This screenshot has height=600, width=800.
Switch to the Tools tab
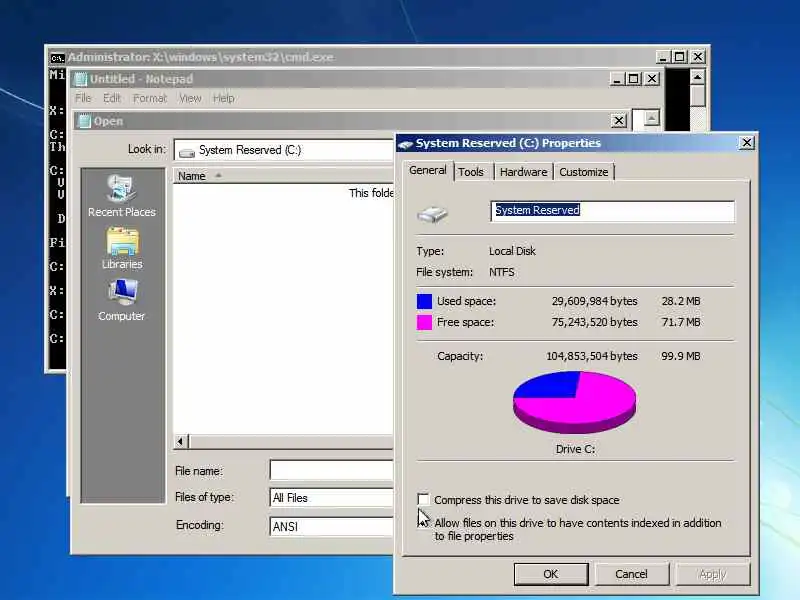pyautogui.click(x=470, y=172)
